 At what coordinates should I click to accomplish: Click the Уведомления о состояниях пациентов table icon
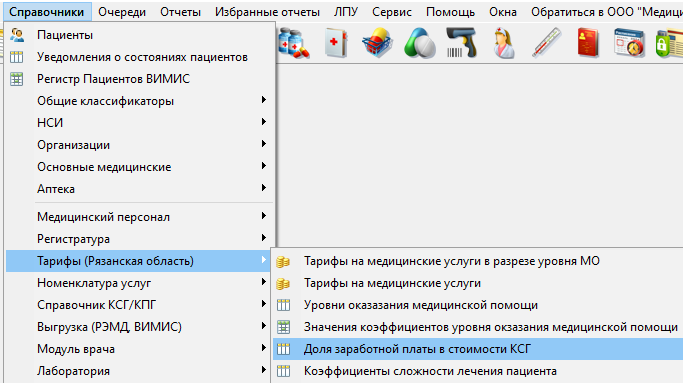pos(17,57)
